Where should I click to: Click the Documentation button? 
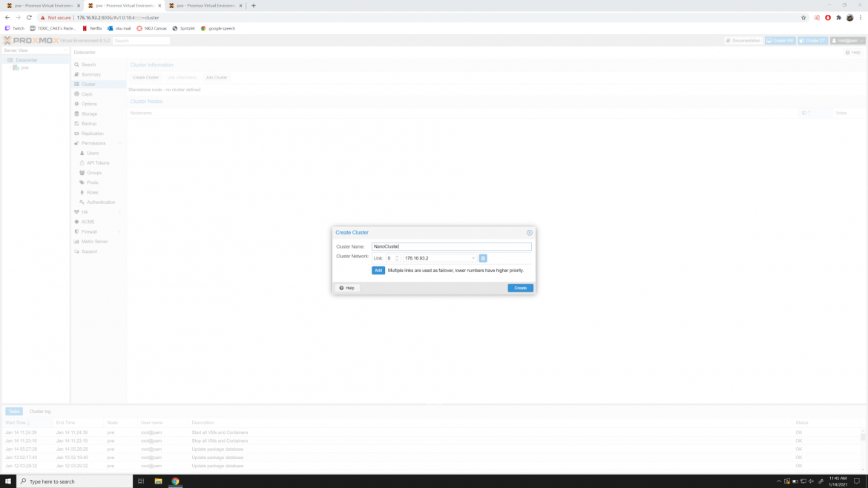[743, 40]
